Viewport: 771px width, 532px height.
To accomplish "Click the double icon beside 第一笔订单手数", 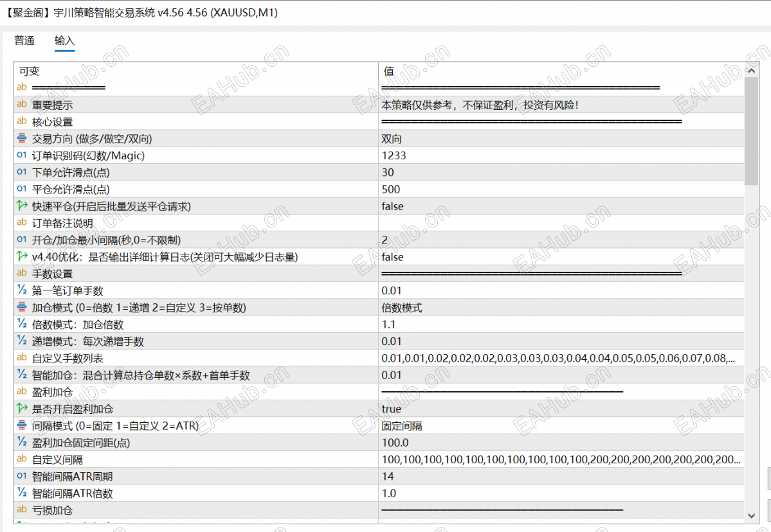I will 22,290.
